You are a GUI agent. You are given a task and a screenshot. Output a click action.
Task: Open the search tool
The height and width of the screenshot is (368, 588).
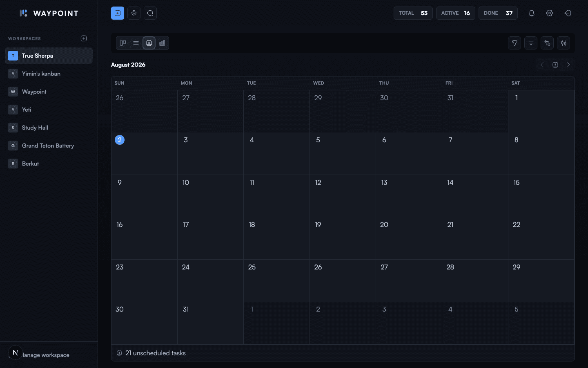[x=150, y=13]
